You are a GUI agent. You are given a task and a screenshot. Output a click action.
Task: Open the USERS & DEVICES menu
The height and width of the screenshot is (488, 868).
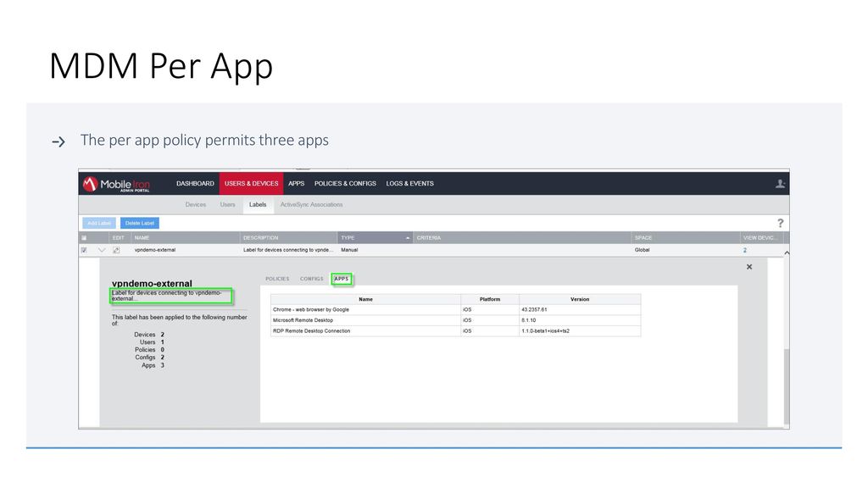pos(251,184)
